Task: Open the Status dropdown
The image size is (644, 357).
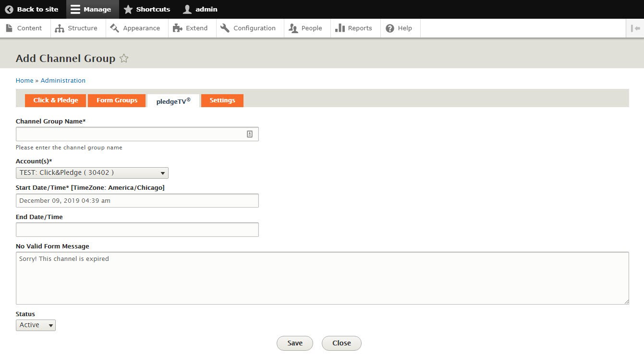Action: point(36,325)
